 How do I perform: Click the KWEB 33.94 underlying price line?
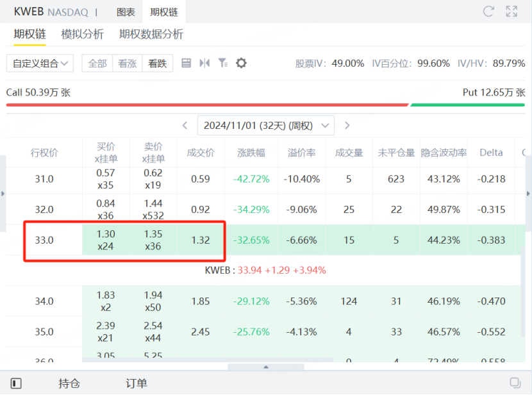pos(265,271)
